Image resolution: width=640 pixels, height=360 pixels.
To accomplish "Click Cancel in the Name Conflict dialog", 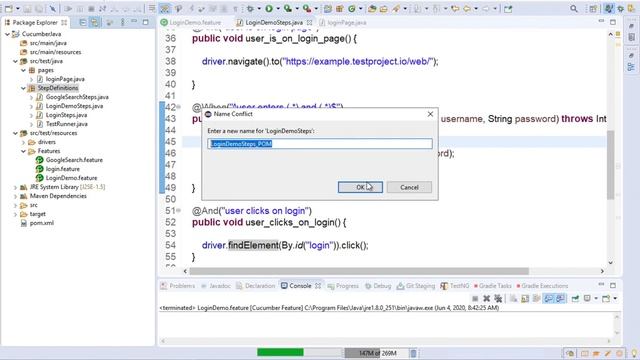I will tap(409, 187).
